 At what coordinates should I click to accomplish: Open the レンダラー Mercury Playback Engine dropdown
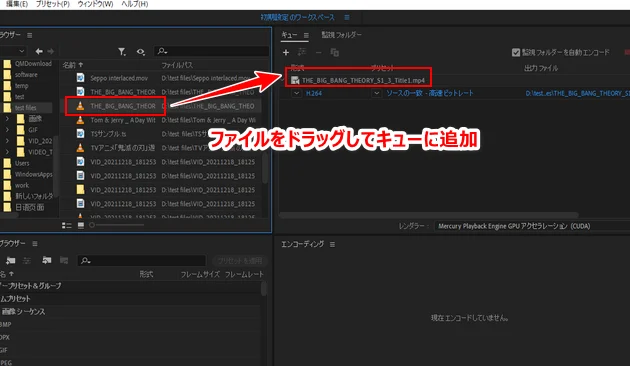pos(532,226)
